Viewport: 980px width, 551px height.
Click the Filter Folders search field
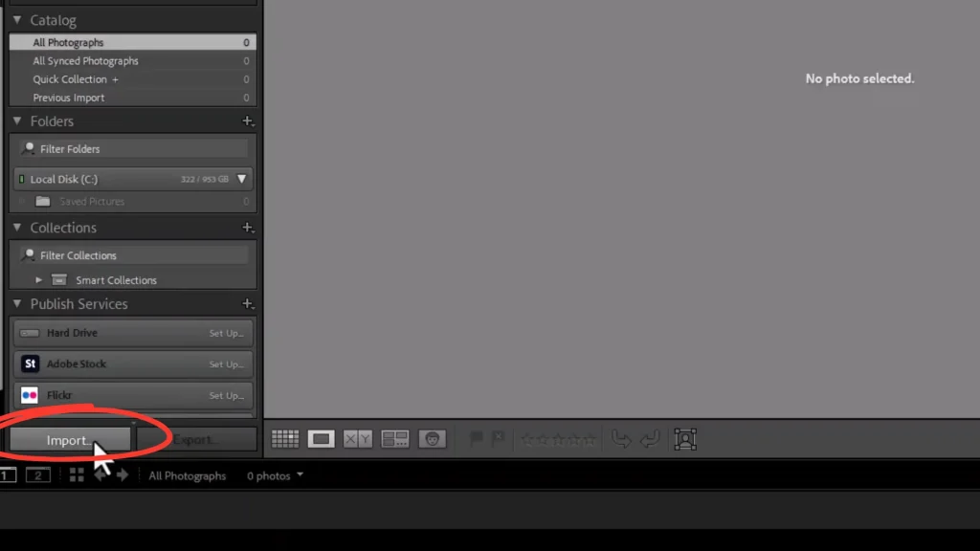click(132, 148)
